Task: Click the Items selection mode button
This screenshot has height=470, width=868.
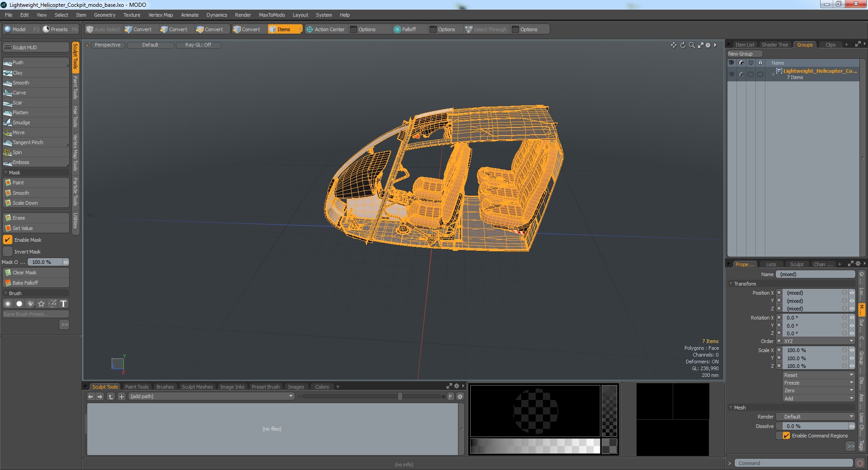Action: pyautogui.click(x=284, y=29)
